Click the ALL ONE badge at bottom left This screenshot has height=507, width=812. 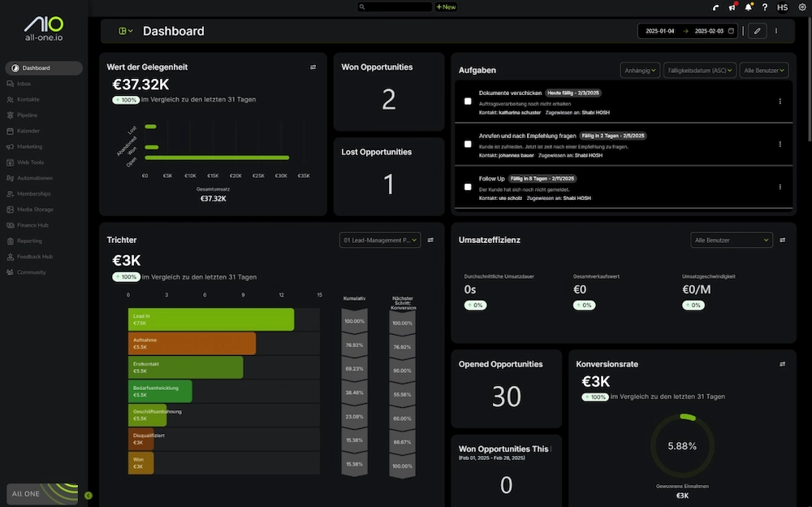[x=42, y=494]
